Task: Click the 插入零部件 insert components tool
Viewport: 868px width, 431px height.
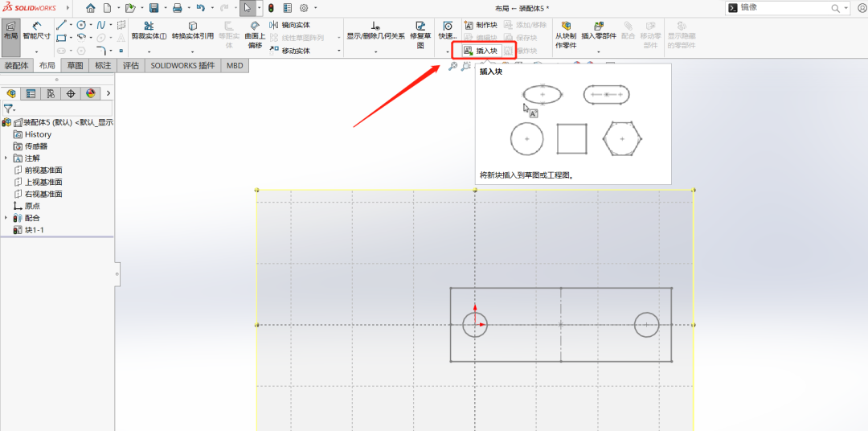Action: [598, 31]
